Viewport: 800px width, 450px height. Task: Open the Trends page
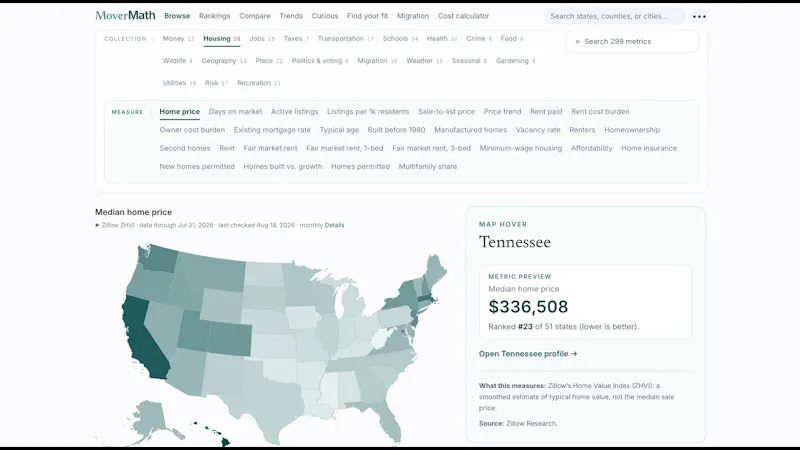point(291,16)
